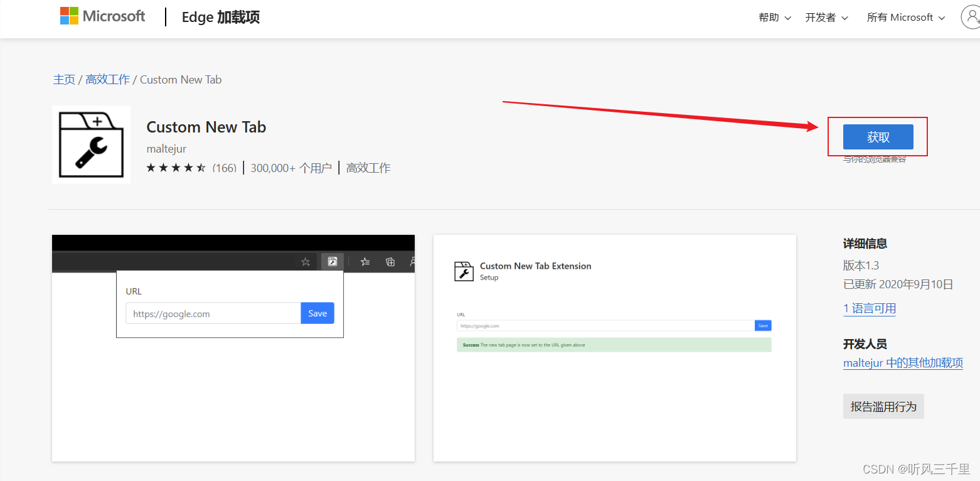980x481 pixels.
Task: Click the 详细信息 heading
Action: (x=865, y=244)
